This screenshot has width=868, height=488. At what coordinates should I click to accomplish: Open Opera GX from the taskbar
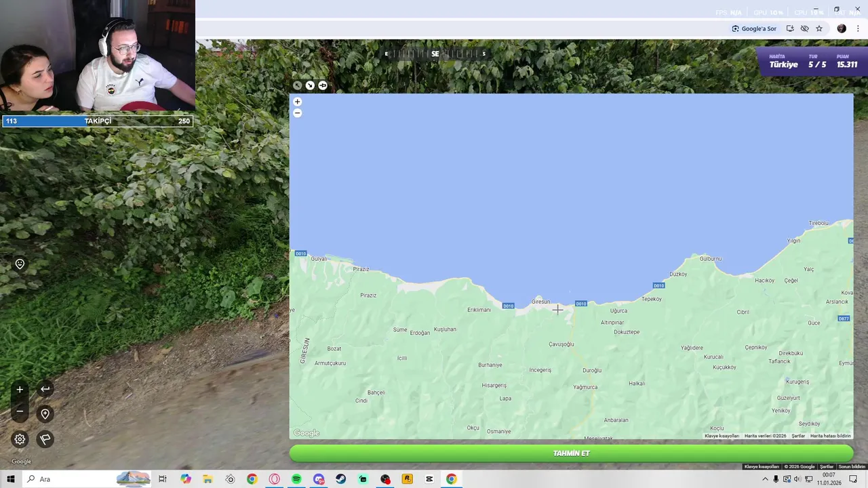coord(274,479)
